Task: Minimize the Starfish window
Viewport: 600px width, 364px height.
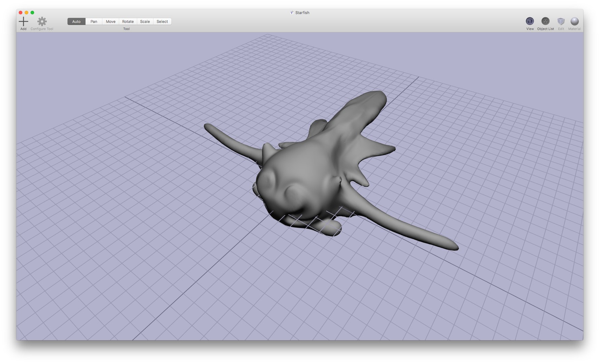Action: (26, 12)
